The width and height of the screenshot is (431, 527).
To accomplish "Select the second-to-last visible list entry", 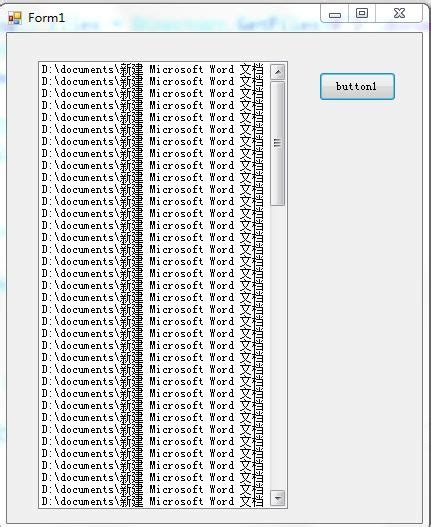I will point(155,490).
